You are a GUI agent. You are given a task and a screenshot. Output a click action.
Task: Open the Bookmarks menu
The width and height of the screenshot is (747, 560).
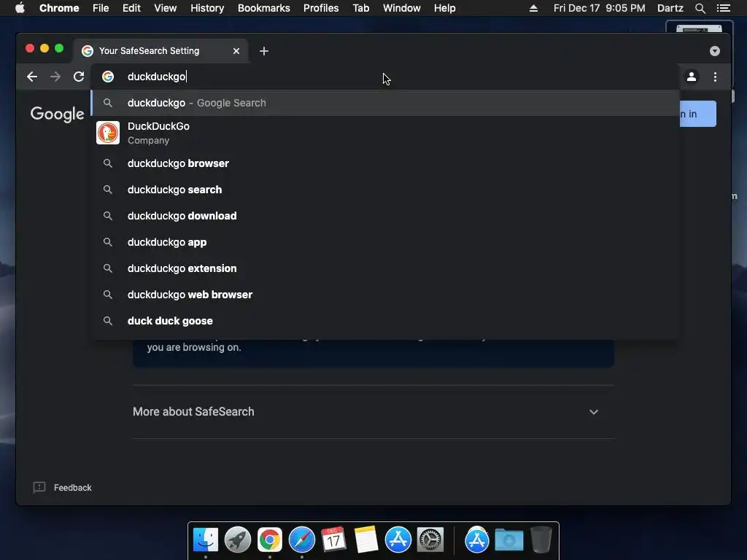264,8
